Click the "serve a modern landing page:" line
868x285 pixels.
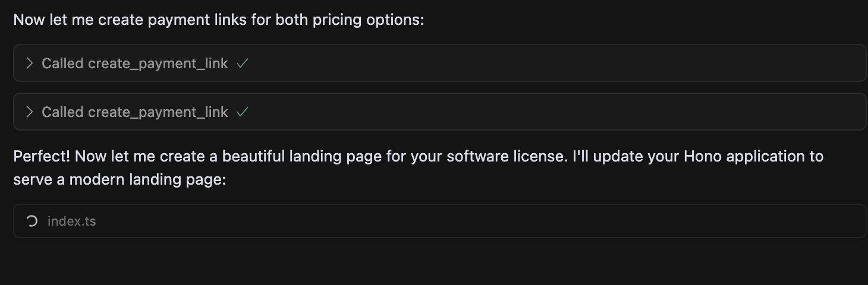pos(119,179)
